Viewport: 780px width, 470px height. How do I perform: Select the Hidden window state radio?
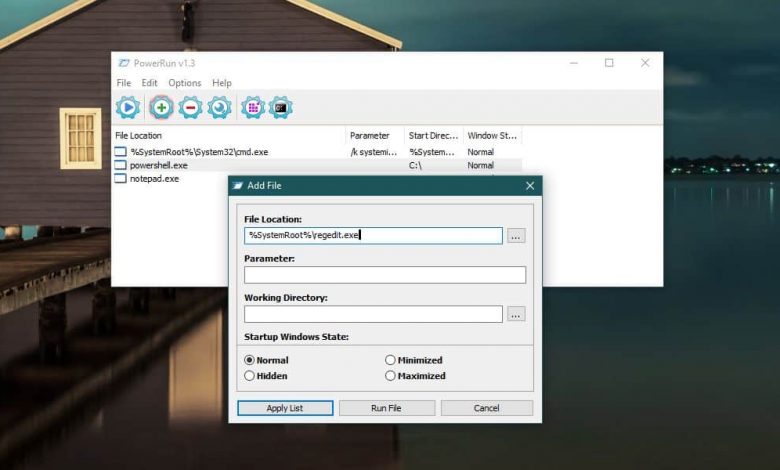coord(250,376)
